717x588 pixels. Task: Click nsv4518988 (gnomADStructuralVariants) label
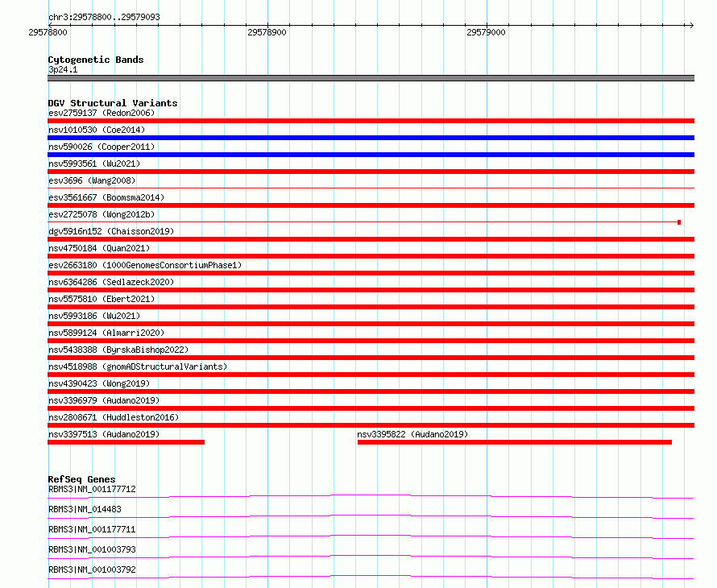[138, 366]
